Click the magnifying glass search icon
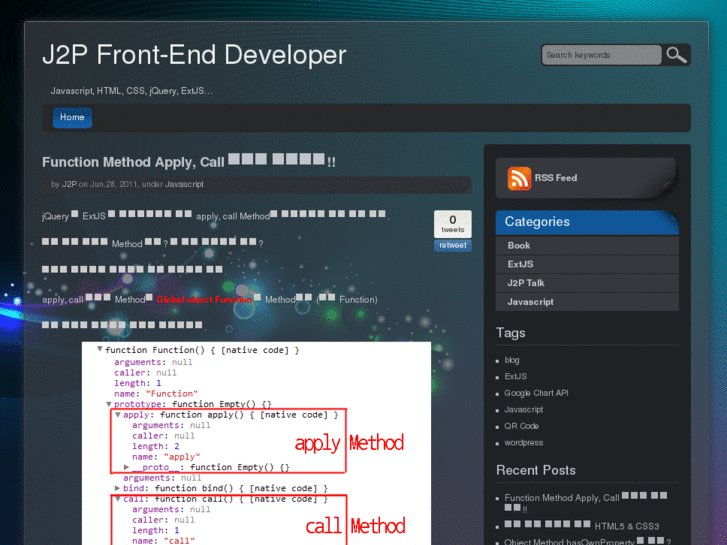727x545 pixels. [676, 55]
